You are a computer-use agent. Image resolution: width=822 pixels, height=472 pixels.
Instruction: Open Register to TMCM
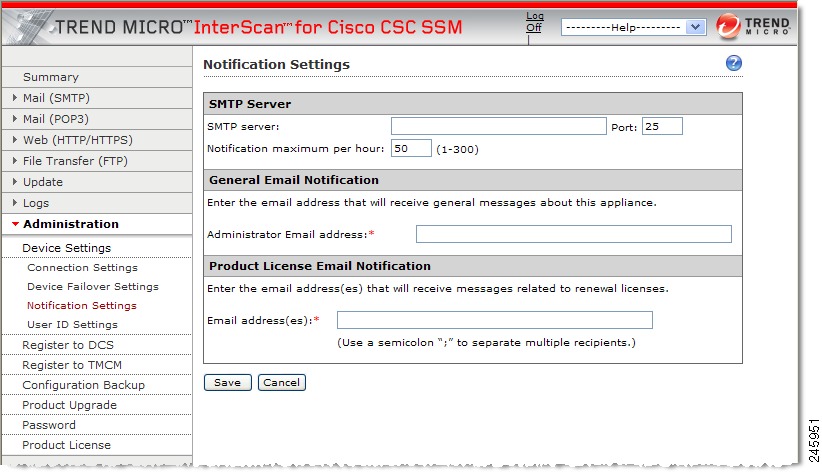pyautogui.click(x=72, y=365)
